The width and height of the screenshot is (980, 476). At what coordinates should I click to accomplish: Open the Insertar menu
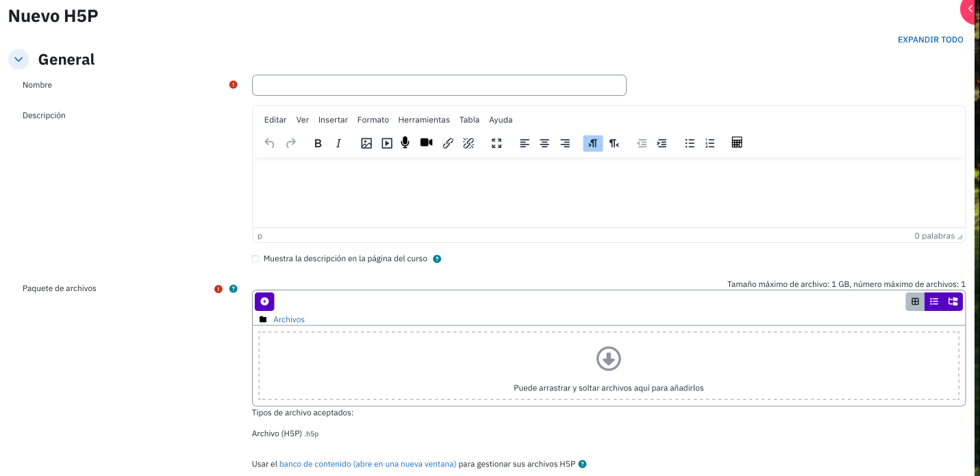[x=333, y=120]
